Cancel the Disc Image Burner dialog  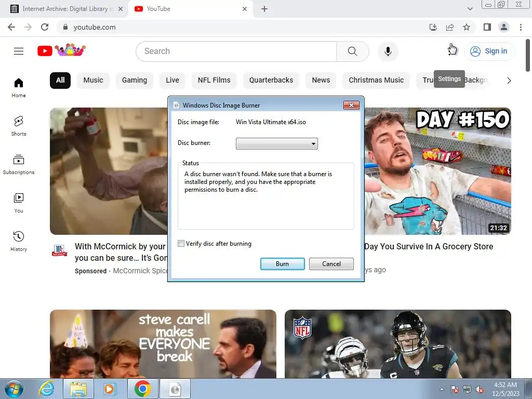coord(331,264)
